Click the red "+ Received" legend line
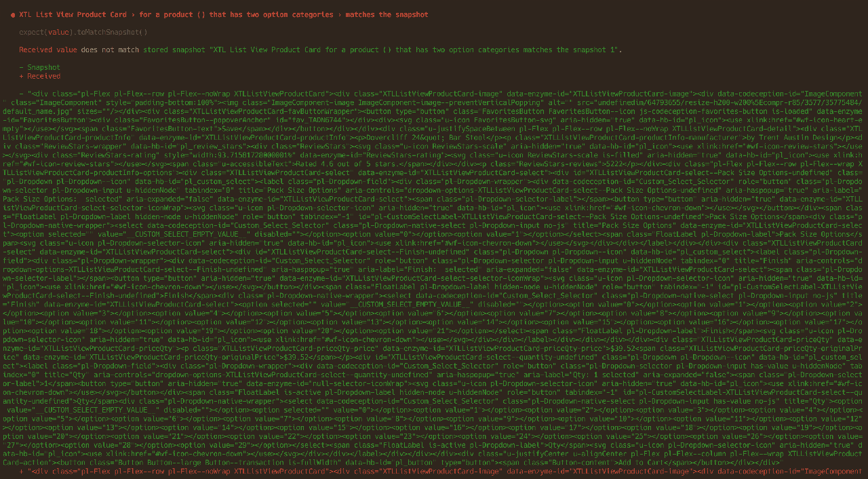The height and width of the screenshot is (479, 868). (39, 76)
